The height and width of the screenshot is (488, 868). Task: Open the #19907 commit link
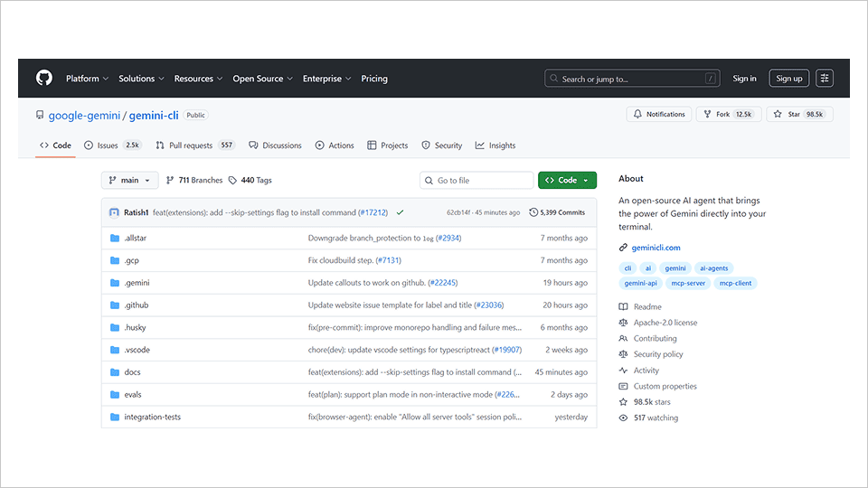[507, 350]
